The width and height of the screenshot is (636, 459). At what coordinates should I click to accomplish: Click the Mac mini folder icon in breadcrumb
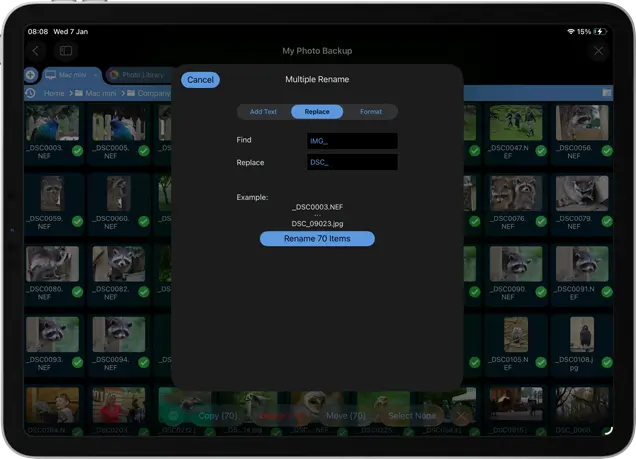click(79, 93)
